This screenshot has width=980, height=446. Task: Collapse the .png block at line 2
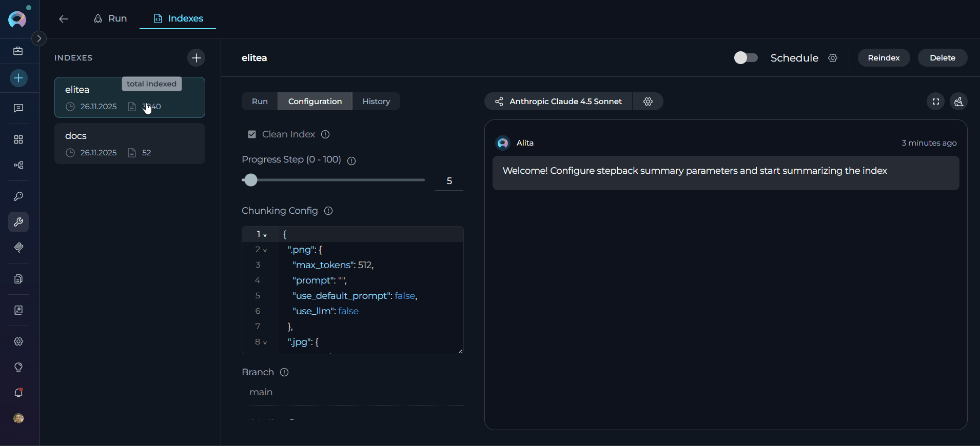[265, 250]
